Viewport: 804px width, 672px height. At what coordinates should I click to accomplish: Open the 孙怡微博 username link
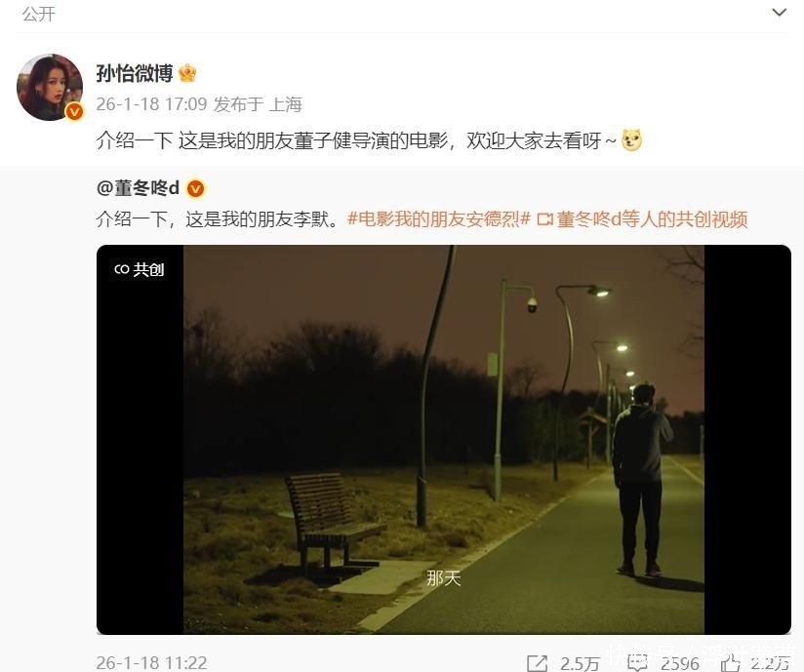click(x=135, y=73)
